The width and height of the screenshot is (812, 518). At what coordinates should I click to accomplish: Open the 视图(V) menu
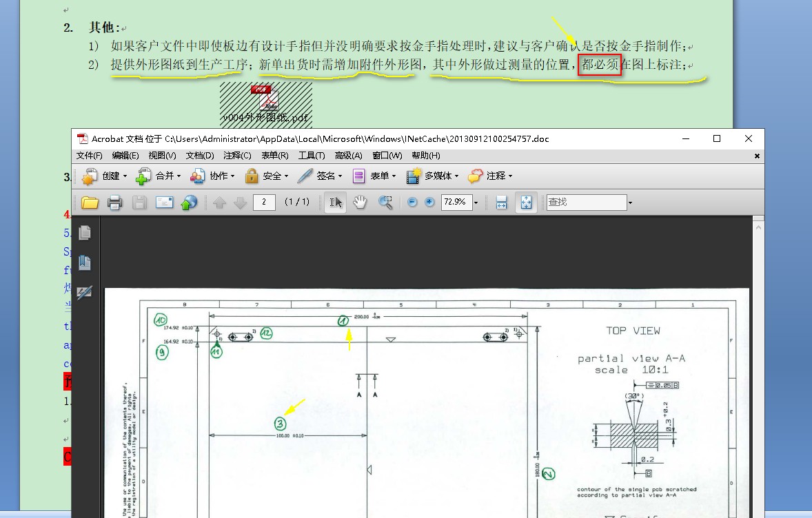coord(162,155)
